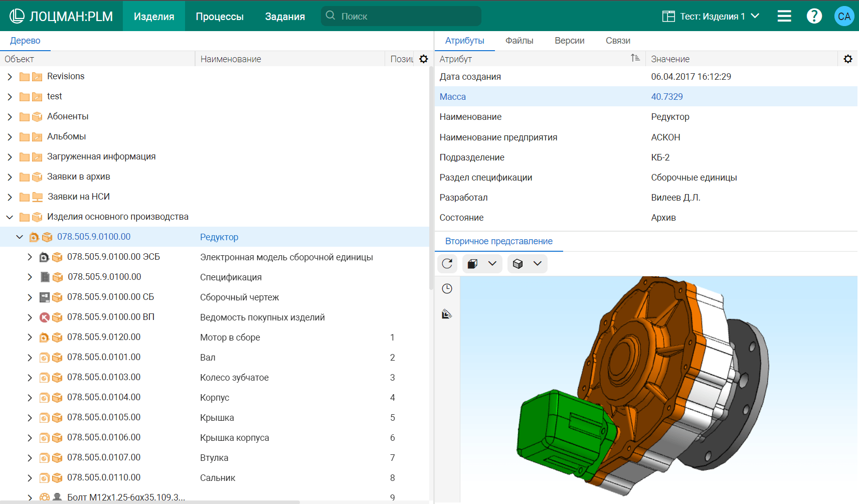Screen dimensions: 859x504
Task: Sort by the Объект column header
Action: [97, 59]
